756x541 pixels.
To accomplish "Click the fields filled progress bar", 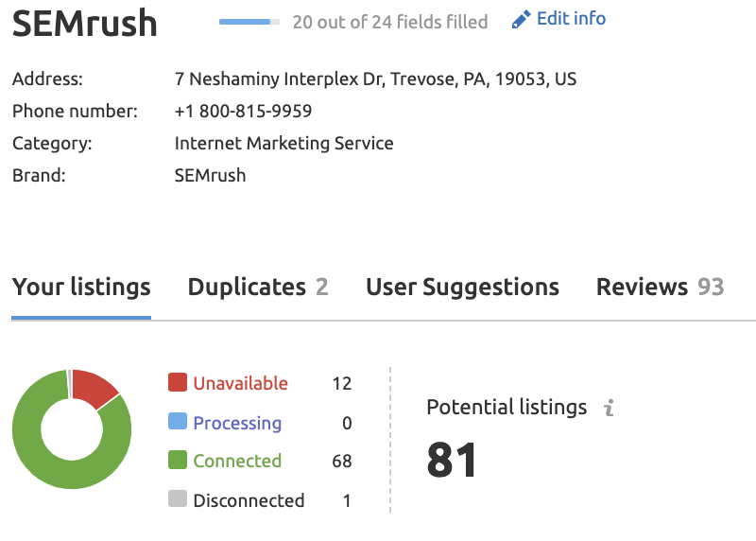I will point(249,22).
